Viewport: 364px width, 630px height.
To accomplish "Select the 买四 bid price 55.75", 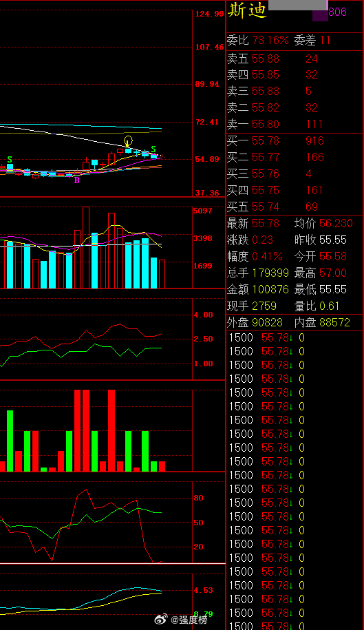I will click(x=266, y=190).
